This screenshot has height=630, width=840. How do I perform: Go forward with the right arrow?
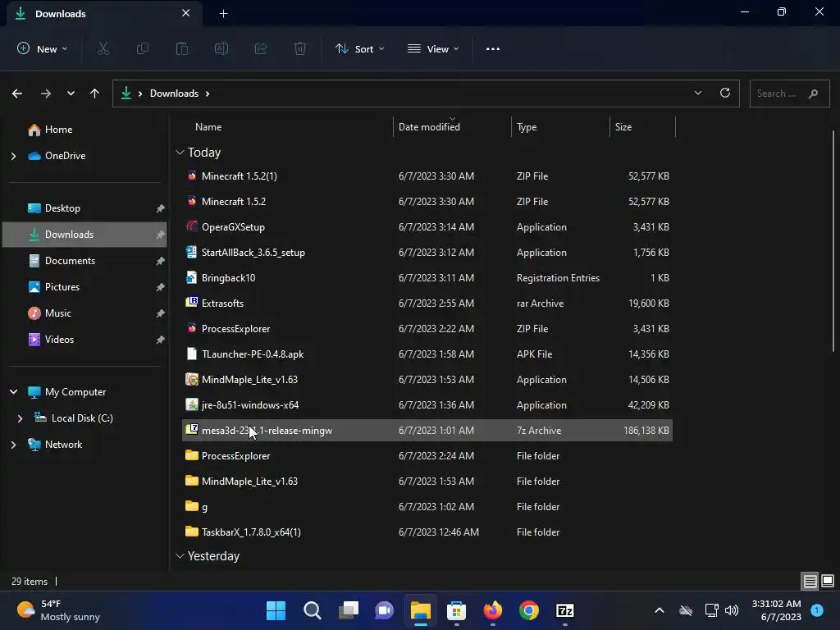[46, 94]
